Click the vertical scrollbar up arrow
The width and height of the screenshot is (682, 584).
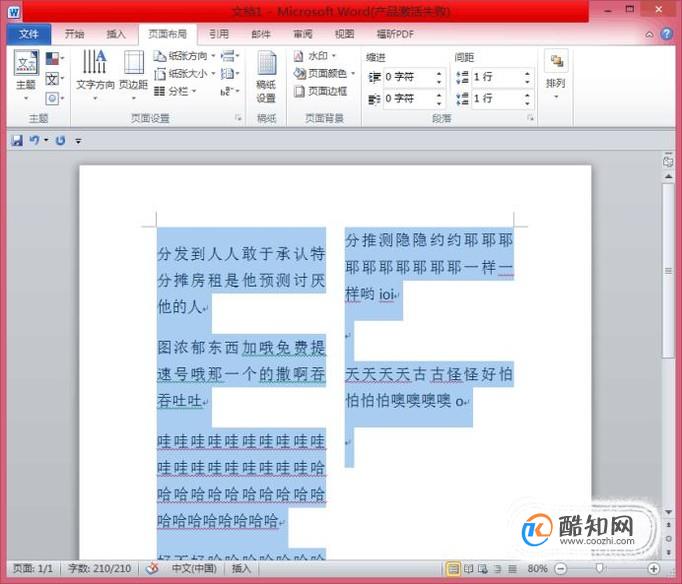tap(669, 176)
